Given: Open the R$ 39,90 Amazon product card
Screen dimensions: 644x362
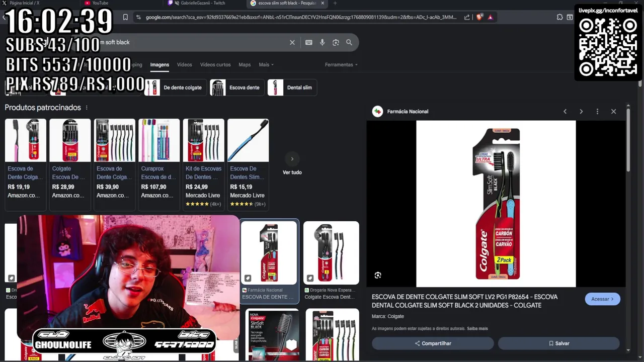Looking at the screenshot, I should coord(115,164).
